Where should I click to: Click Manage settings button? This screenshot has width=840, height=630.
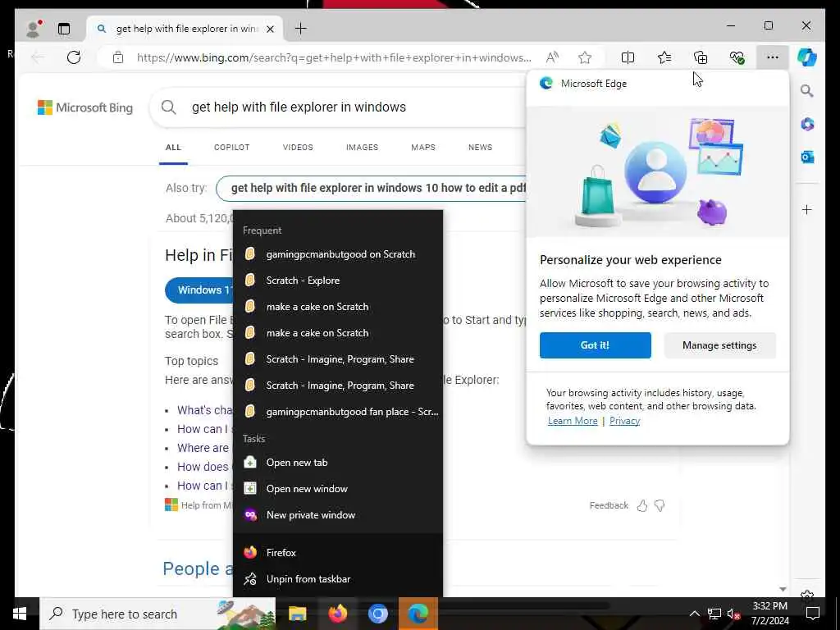(719, 345)
